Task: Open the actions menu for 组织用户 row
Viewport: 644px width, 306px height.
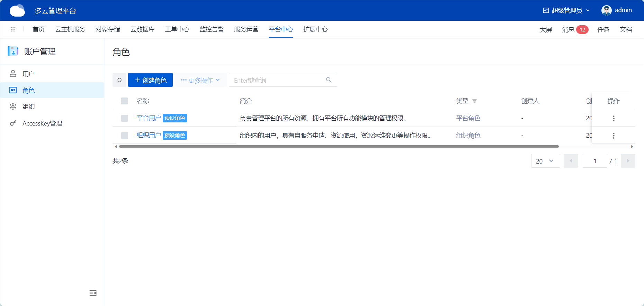Action: click(x=614, y=136)
